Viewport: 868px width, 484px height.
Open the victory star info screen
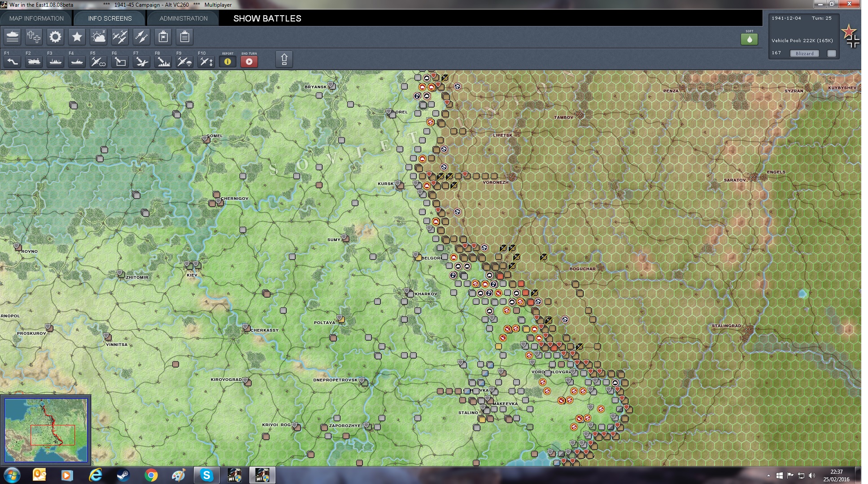[x=77, y=37]
